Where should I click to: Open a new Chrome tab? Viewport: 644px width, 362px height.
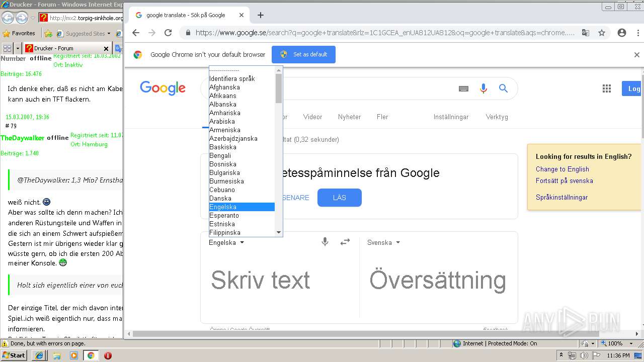(261, 15)
